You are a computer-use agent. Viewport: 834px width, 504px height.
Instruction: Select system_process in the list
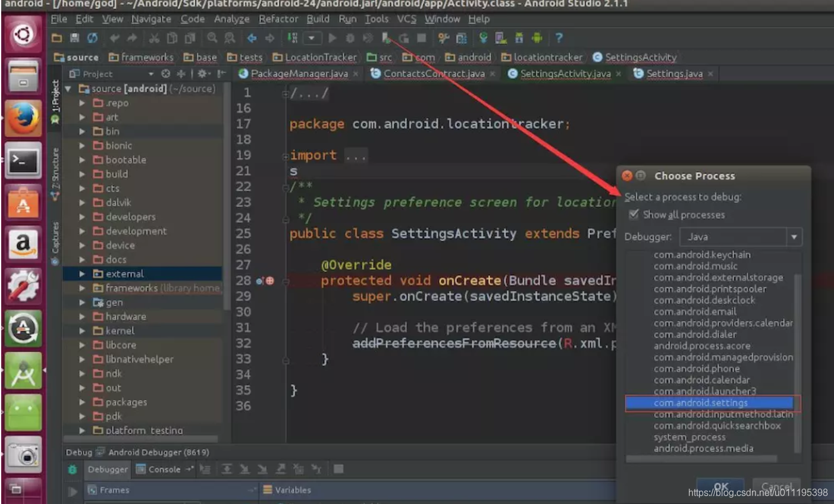pyautogui.click(x=689, y=437)
